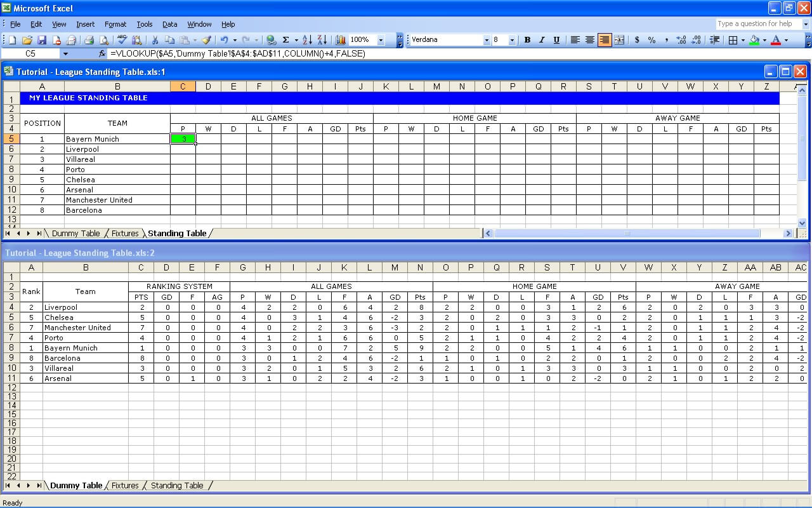812x508 pixels.
Task: Run the ABC spelling check
Action: point(122,40)
